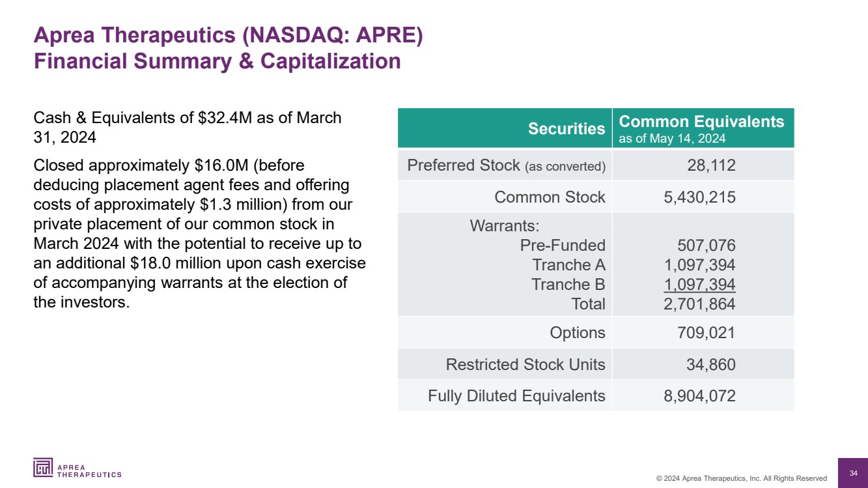The image size is (868, 488).
Task: Click the Aprea Therapeutics logo icon
Action: coord(44,468)
